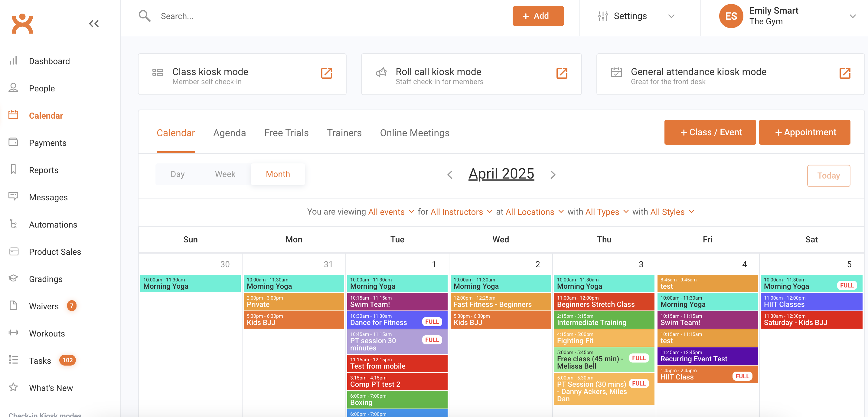Expand the Emily Smart account menu

[x=852, y=16]
